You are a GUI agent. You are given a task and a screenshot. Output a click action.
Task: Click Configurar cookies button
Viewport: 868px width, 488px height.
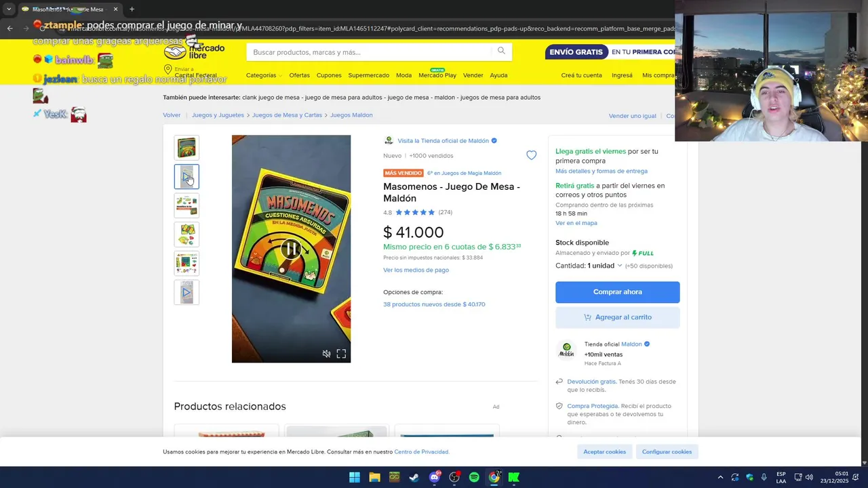[667, 451]
